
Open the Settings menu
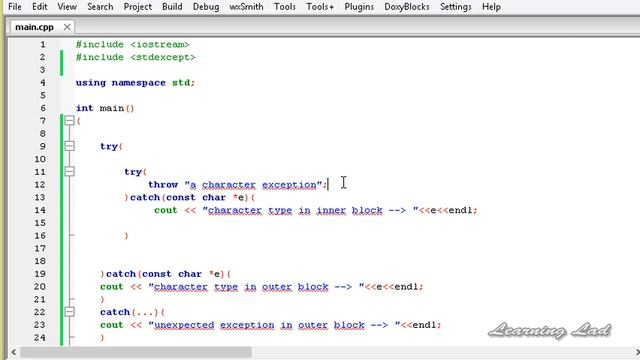point(456,7)
